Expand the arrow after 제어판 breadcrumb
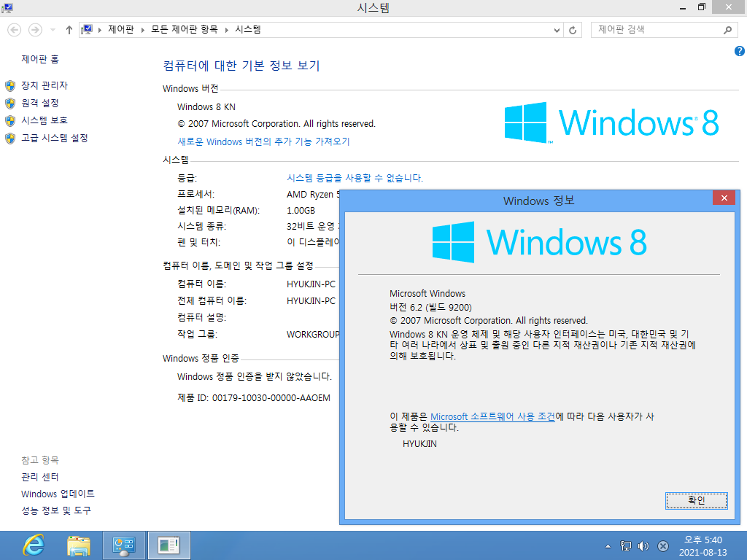 142,30
